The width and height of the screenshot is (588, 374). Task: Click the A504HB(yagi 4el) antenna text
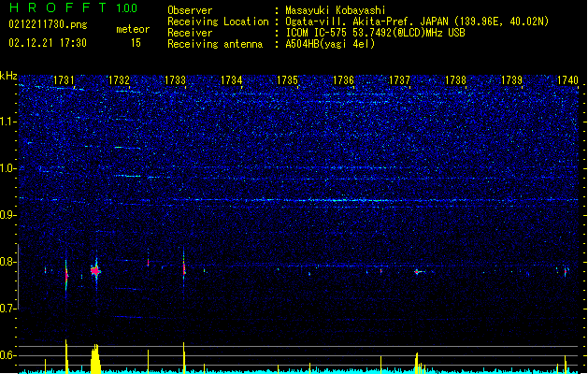point(330,44)
